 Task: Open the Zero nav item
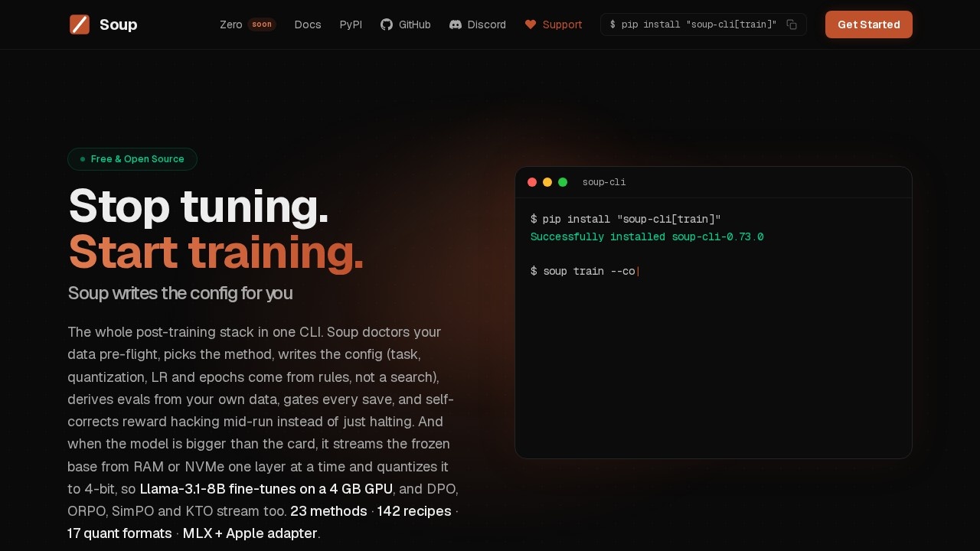point(230,24)
